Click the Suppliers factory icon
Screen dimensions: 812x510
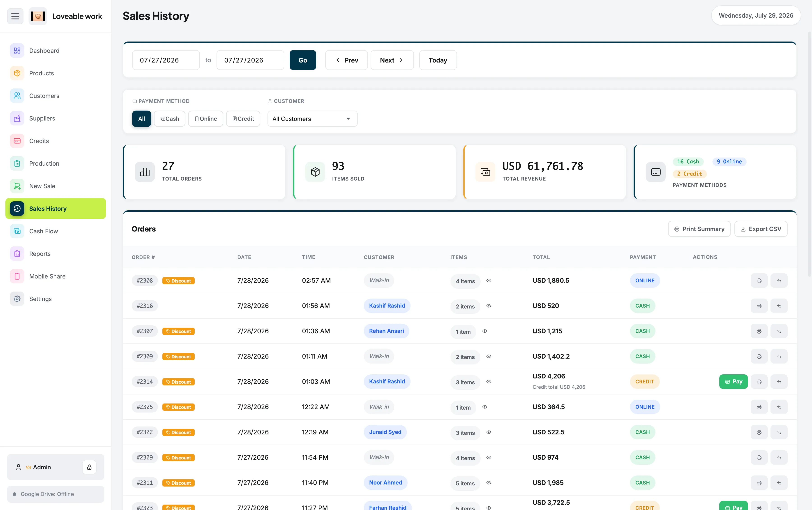point(17,118)
